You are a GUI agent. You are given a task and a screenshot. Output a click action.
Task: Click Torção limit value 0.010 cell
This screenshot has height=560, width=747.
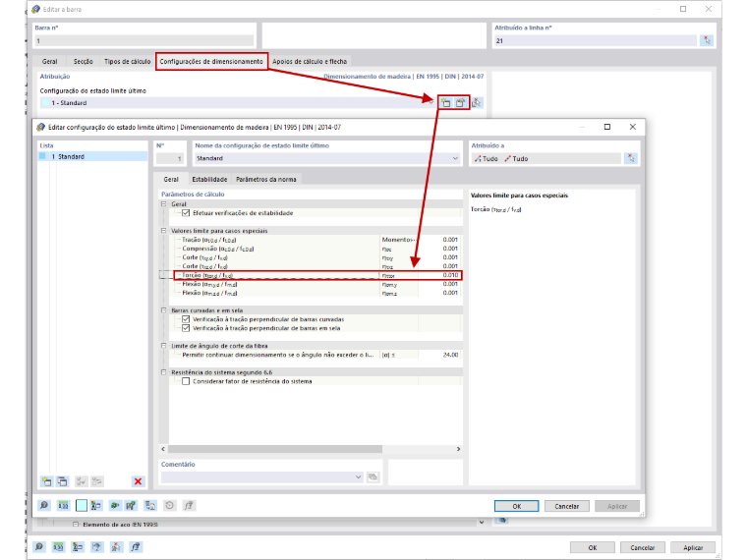click(x=439, y=275)
